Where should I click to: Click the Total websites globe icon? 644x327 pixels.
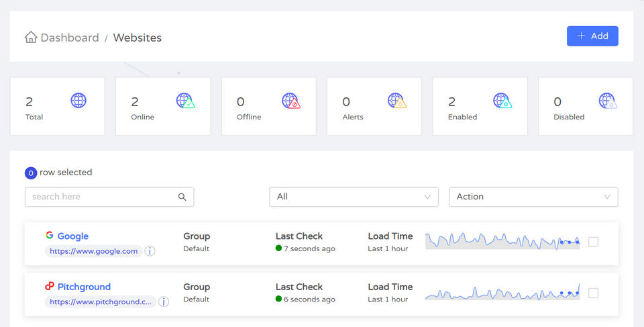[x=78, y=101]
